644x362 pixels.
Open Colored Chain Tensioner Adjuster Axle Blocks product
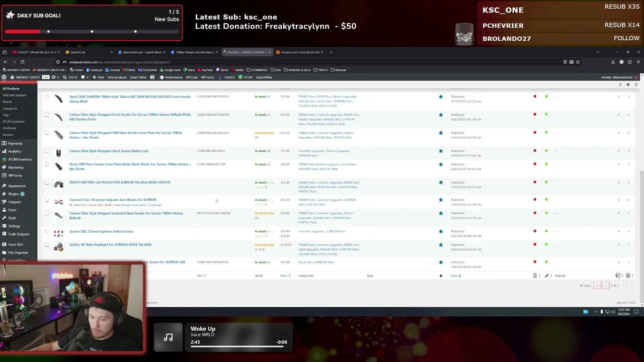pos(113,200)
